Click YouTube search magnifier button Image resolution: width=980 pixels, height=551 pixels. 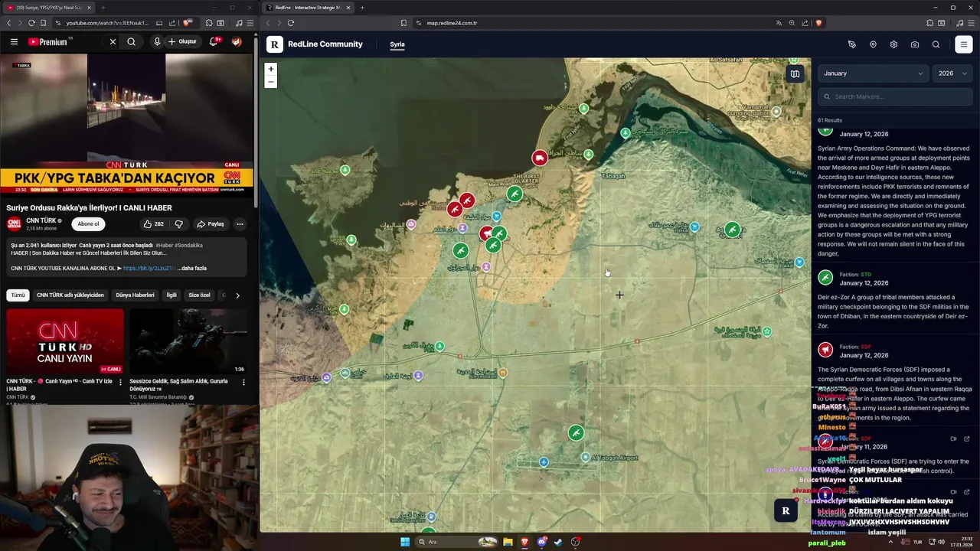[x=131, y=42]
